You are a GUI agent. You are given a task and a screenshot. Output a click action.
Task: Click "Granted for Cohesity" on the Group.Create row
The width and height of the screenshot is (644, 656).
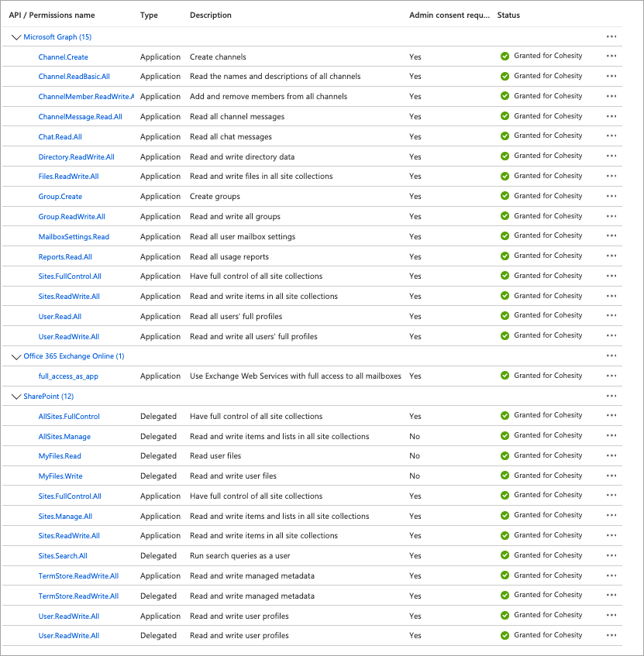point(548,196)
